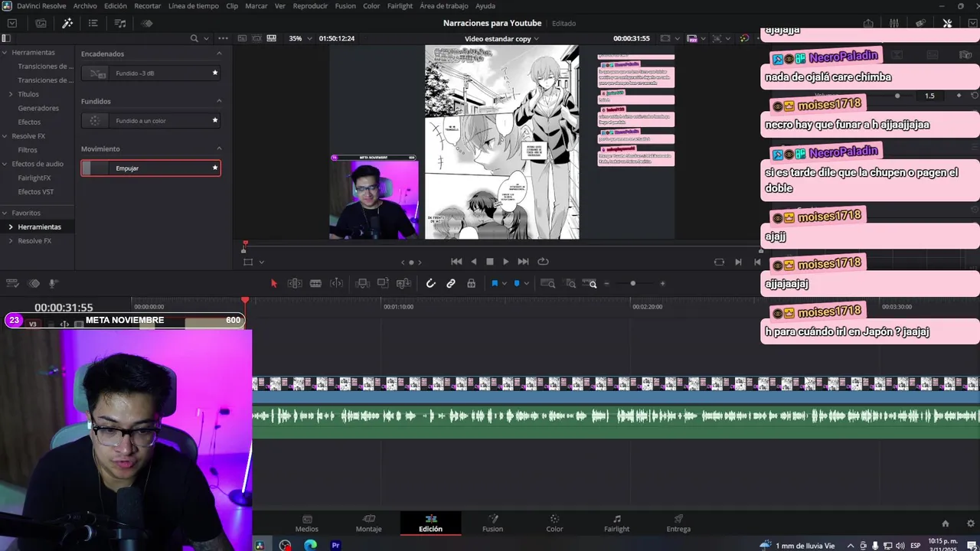The width and height of the screenshot is (980, 551).
Task: Toggle favorite star on Fundido -3 dB
Action: (215, 73)
